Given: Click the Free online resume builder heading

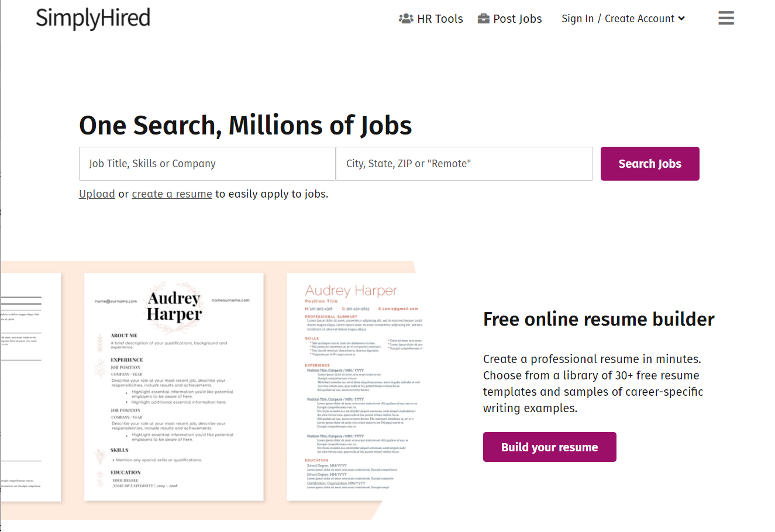Looking at the screenshot, I should click(x=598, y=319).
